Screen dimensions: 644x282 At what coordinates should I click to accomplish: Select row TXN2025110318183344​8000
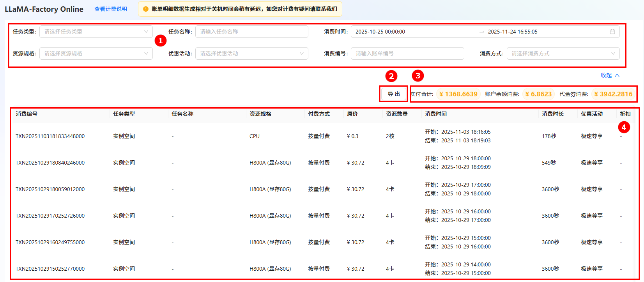click(x=323, y=136)
